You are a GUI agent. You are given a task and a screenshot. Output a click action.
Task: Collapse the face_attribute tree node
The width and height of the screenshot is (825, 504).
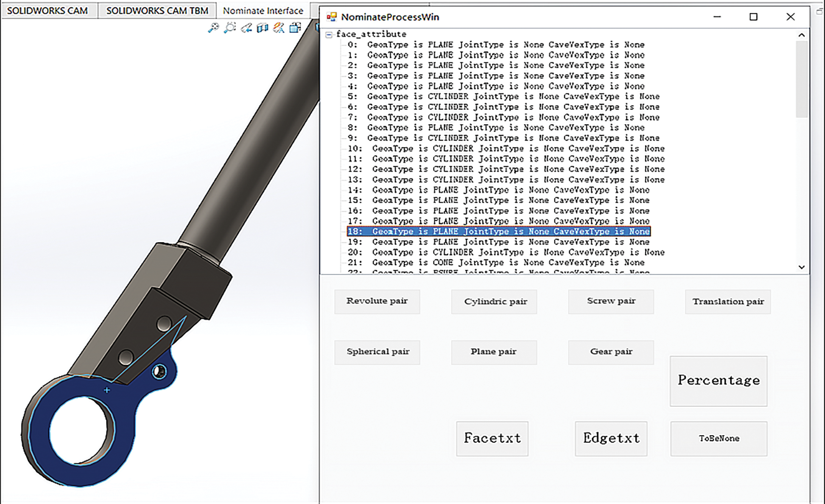point(329,35)
